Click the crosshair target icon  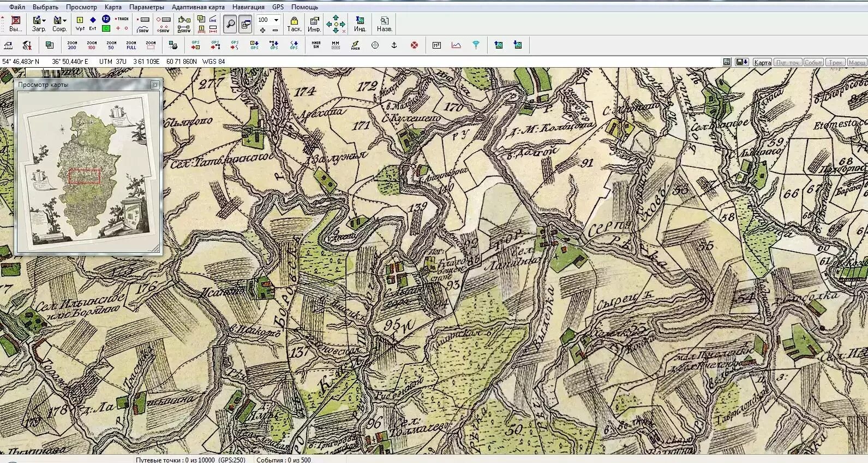[x=375, y=45]
